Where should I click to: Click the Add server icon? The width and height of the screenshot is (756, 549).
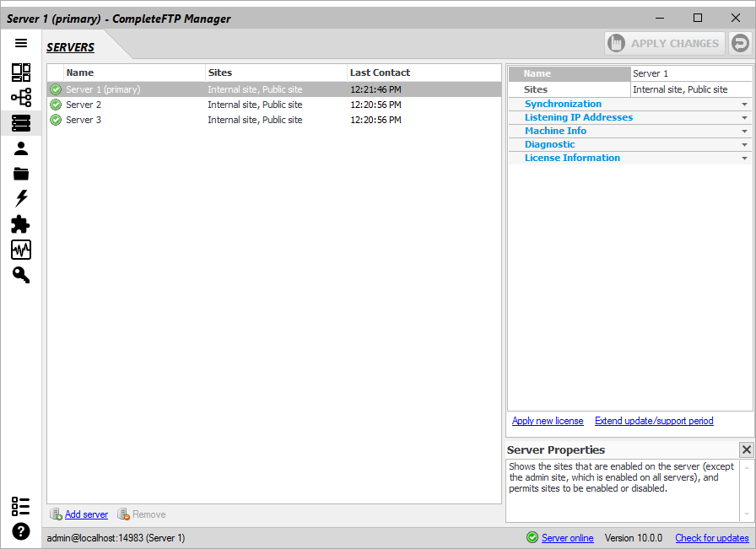(x=56, y=514)
